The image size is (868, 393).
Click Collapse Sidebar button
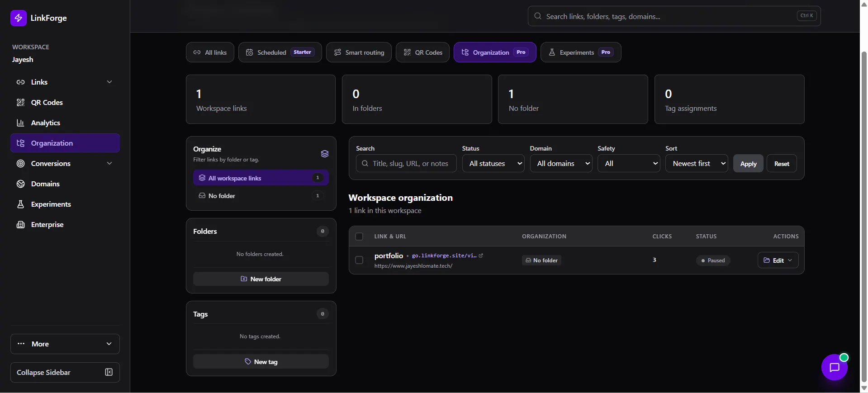[65, 372]
